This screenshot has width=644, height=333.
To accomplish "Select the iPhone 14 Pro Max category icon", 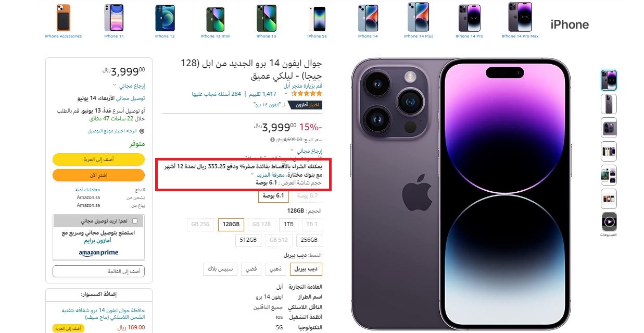I will point(520,17).
